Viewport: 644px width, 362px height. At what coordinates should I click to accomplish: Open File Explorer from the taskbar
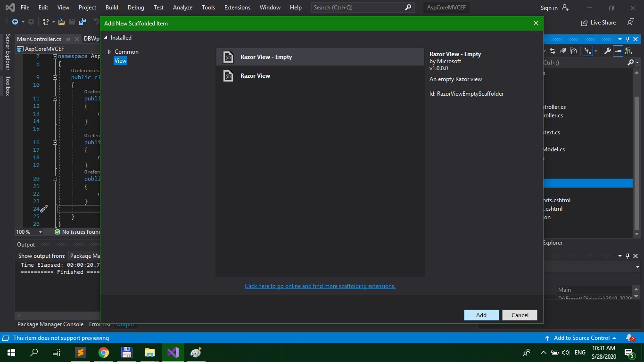click(x=149, y=352)
